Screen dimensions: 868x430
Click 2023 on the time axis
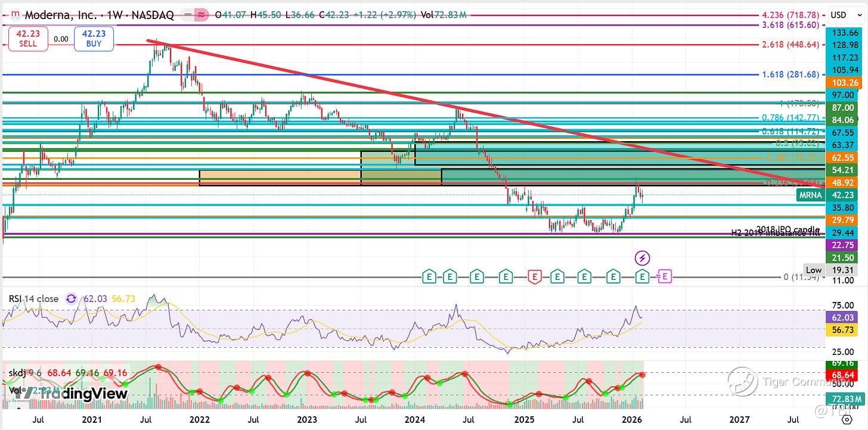click(x=307, y=420)
